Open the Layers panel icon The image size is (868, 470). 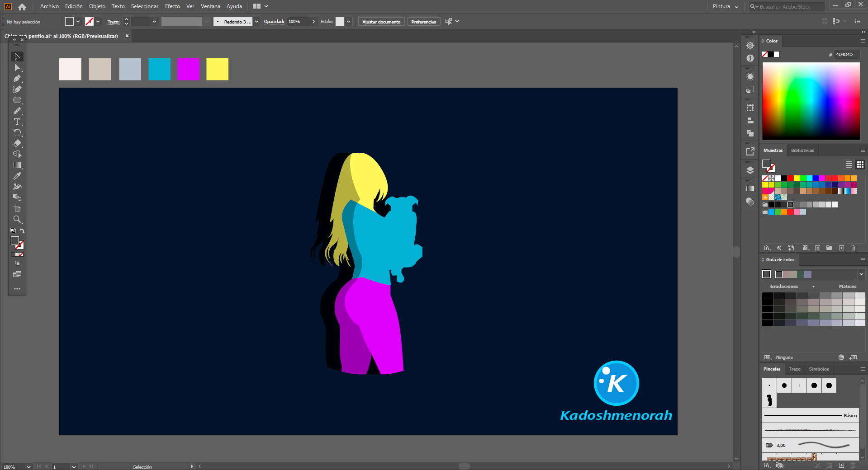pos(750,170)
